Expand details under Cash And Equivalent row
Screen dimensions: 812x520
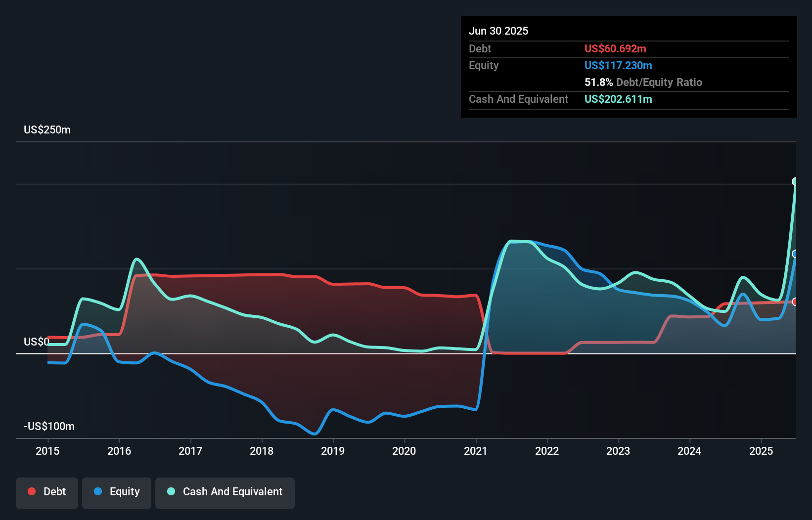click(518, 99)
